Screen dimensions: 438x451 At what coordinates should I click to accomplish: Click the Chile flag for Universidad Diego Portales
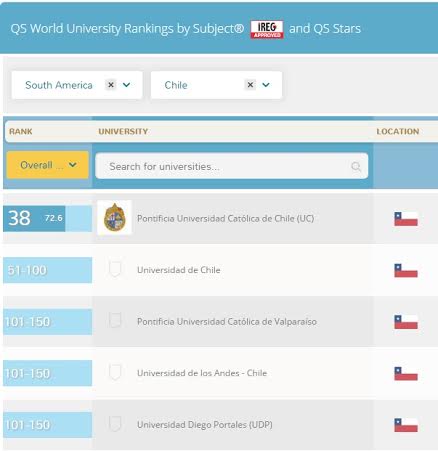tap(406, 425)
